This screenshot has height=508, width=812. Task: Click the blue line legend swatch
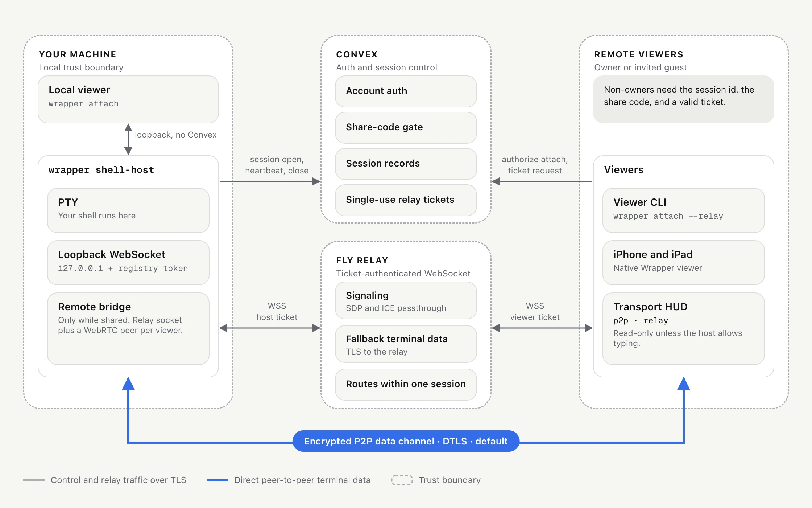point(217,480)
